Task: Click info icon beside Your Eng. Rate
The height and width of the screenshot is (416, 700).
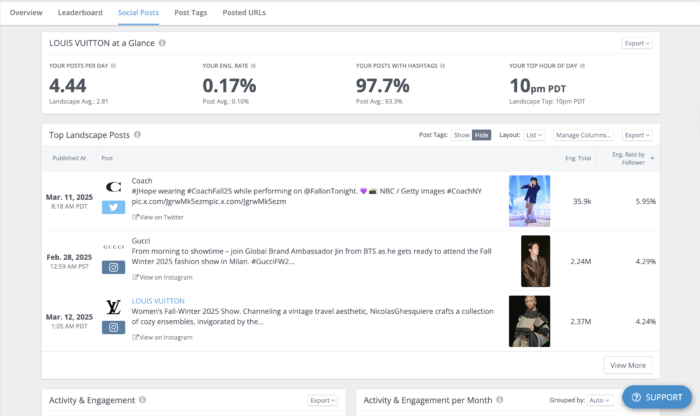Action: click(253, 66)
